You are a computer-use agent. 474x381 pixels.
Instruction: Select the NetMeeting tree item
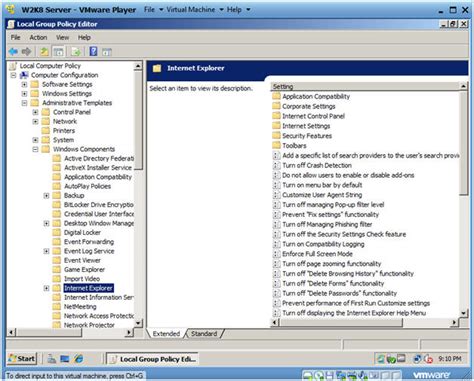80,306
